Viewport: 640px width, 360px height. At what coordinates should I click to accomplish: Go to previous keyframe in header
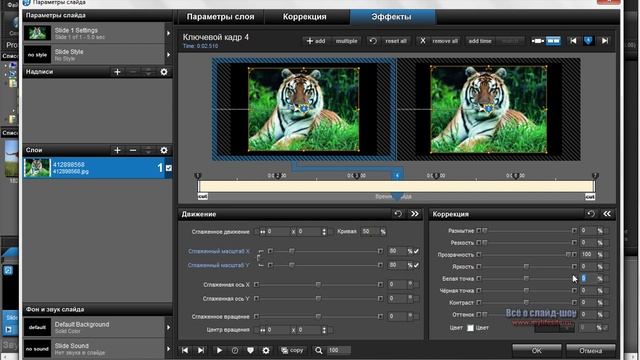pyautogui.click(x=573, y=41)
